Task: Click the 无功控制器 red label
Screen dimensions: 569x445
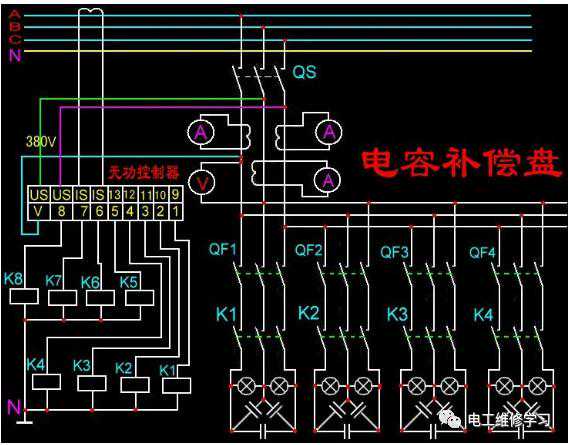Action: coord(143,173)
